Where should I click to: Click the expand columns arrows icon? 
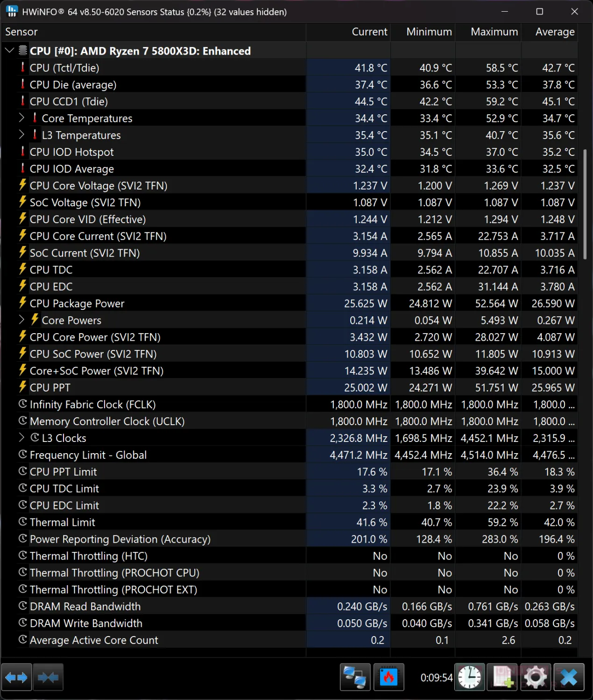[16, 677]
